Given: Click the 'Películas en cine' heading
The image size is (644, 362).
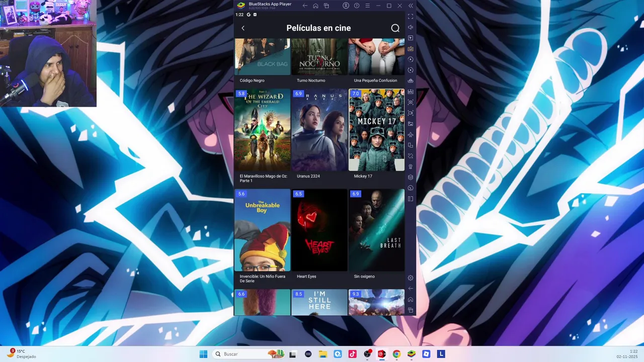Looking at the screenshot, I should pyautogui.click(x=318, y=28).
